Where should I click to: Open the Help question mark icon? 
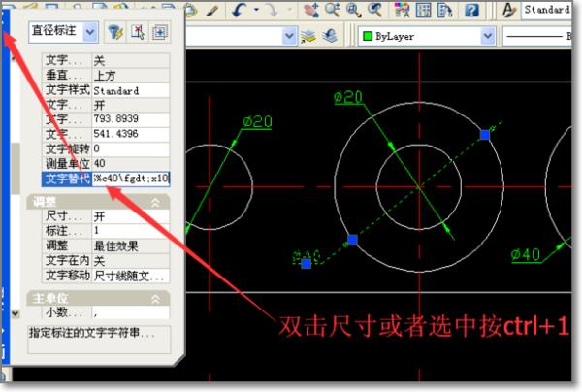pyautogui.click(x=472, y=10)
